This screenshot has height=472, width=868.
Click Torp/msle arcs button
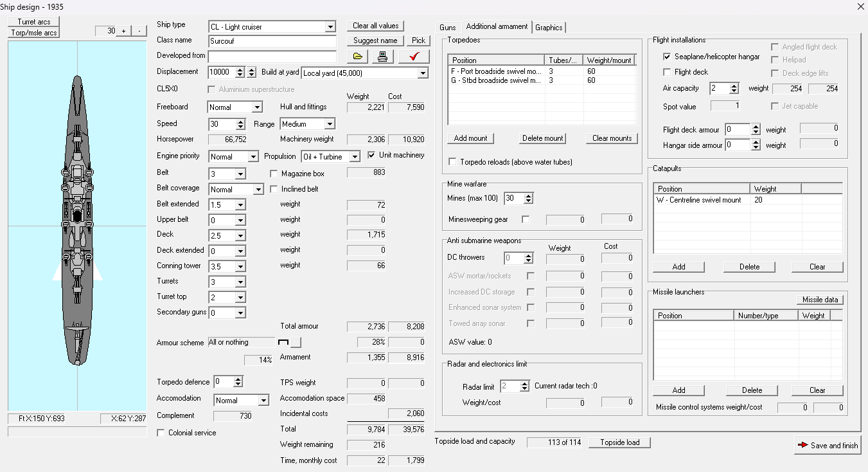(34, 33)
